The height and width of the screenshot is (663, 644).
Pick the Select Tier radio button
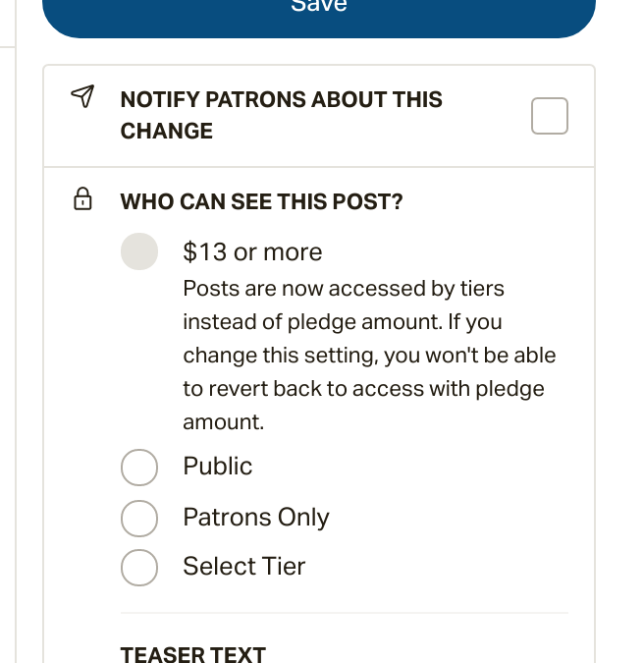click(139, 567)
